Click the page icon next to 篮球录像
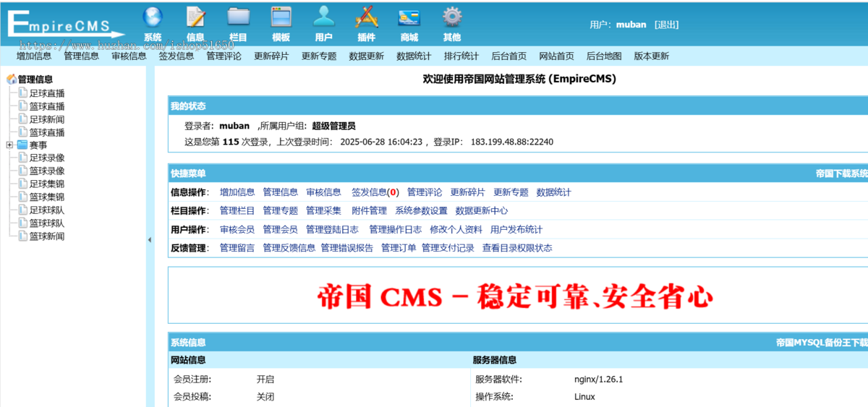 (x=22, y=171)
